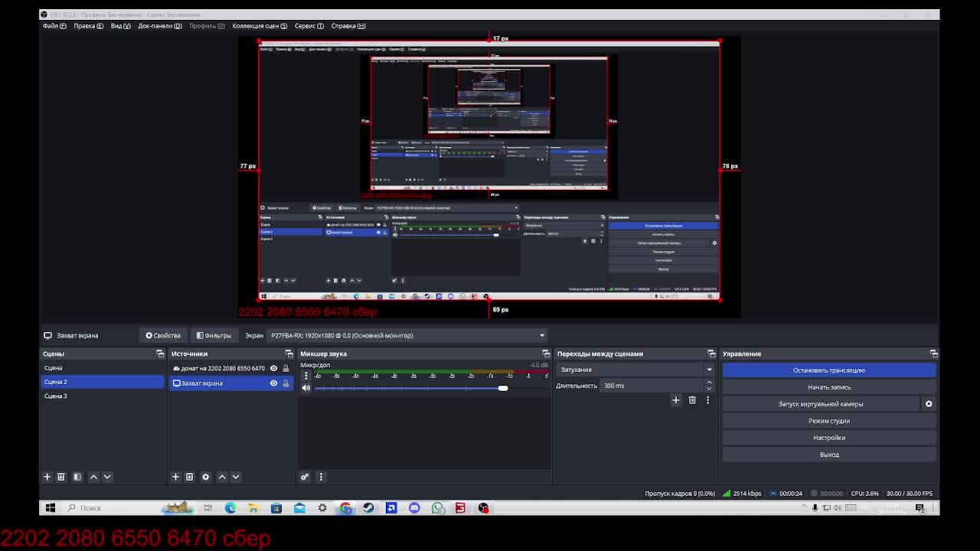Add a new source with the plus icon
Viewport: 980px width, 551px height.
[x=175, y=477]
